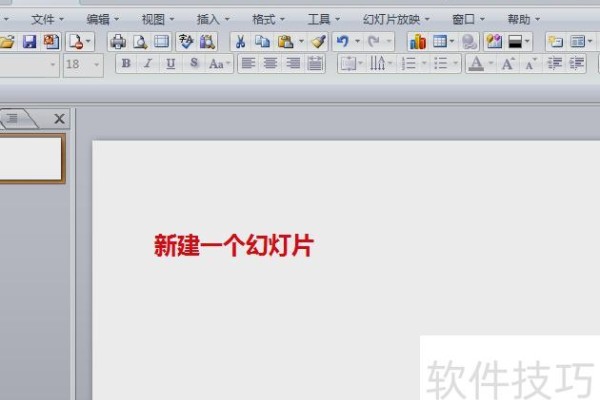Click the redo arrow icon
600x400 pixels.
pos(374,41)
